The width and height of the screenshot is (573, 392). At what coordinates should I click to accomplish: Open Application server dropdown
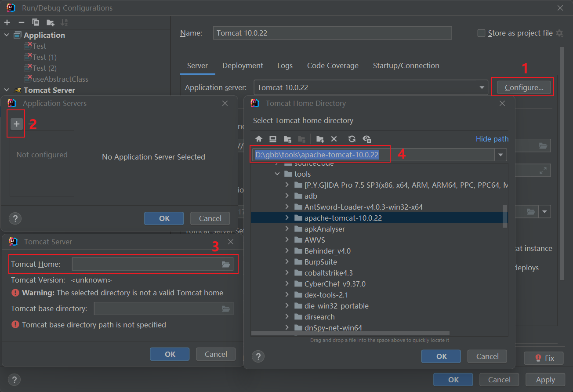point(482,87)
